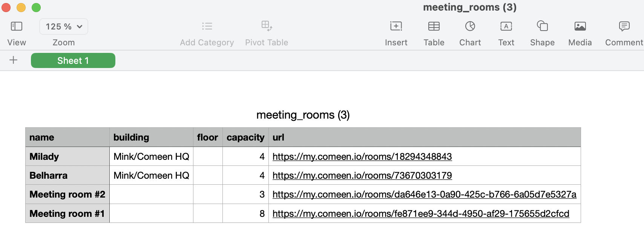Open the Chart picker icon
The height and width of the screenshot is (238, 644).
pyautogui.click(x=470, y=26)
